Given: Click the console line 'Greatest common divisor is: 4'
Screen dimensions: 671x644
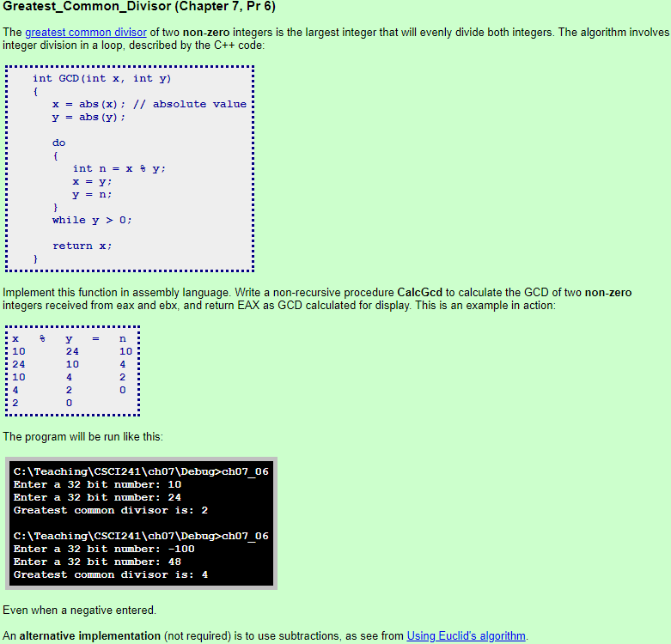Looking at the screenshot, I should (x=111, y=574).
